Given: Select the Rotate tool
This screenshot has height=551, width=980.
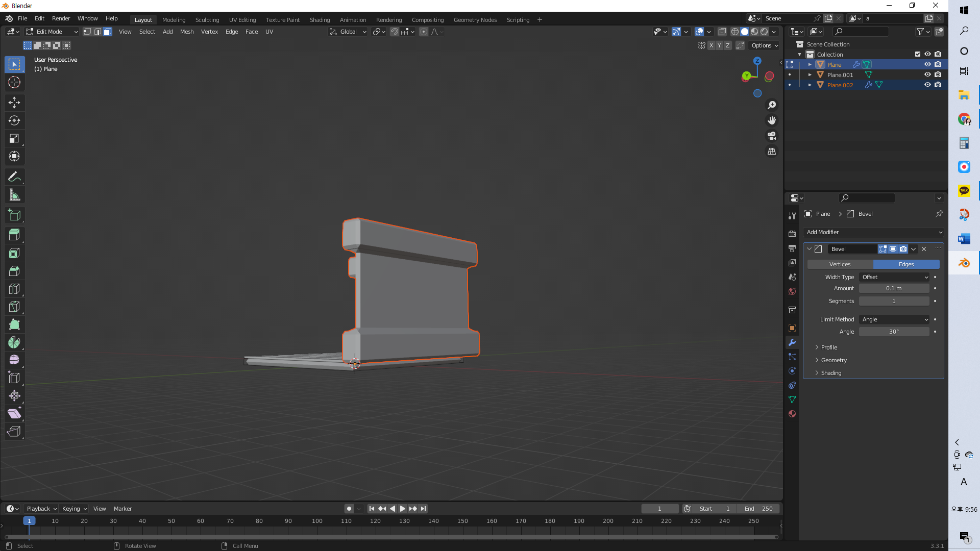Looking at the screenshot, I should pyautogui.click(x=14, y=120).
